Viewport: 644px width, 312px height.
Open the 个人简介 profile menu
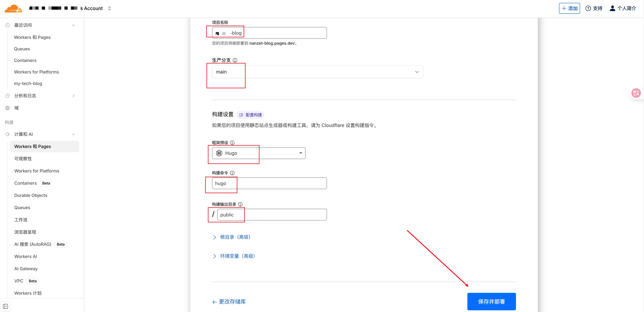[x=623, y=8]
